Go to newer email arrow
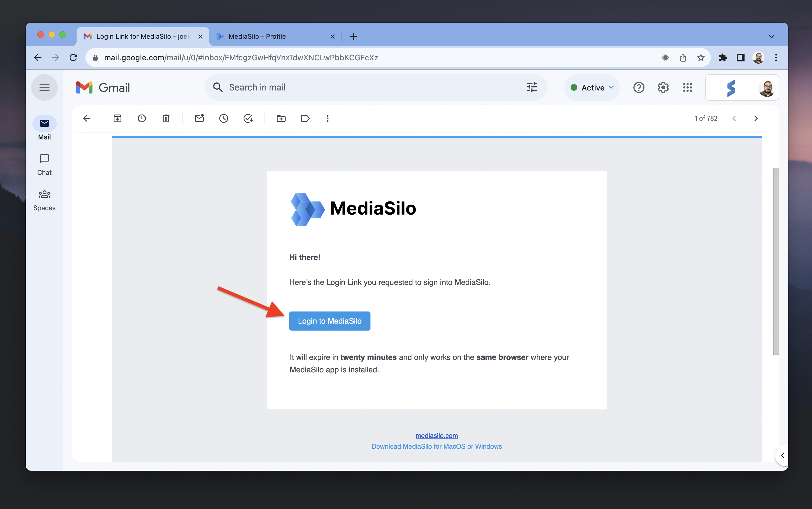 click(x=734, y=118)
